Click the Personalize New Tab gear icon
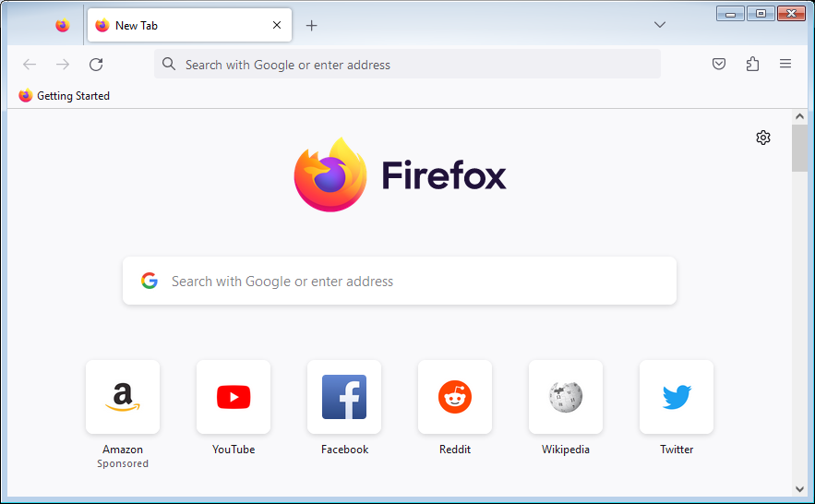This screenshot has height=504, width=815. pyautogui.click(x=763, y=138)
